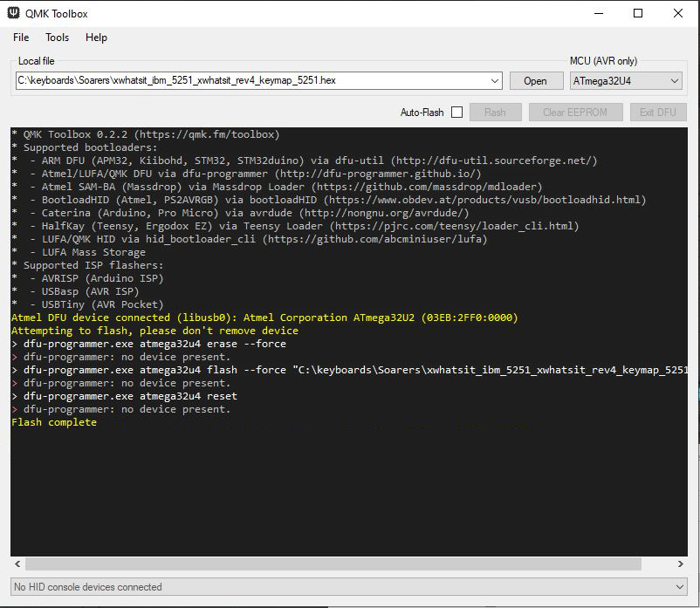Click the log scrollbar's right arrow
This screenshot has height=608, width=700.
coord(680,564)
